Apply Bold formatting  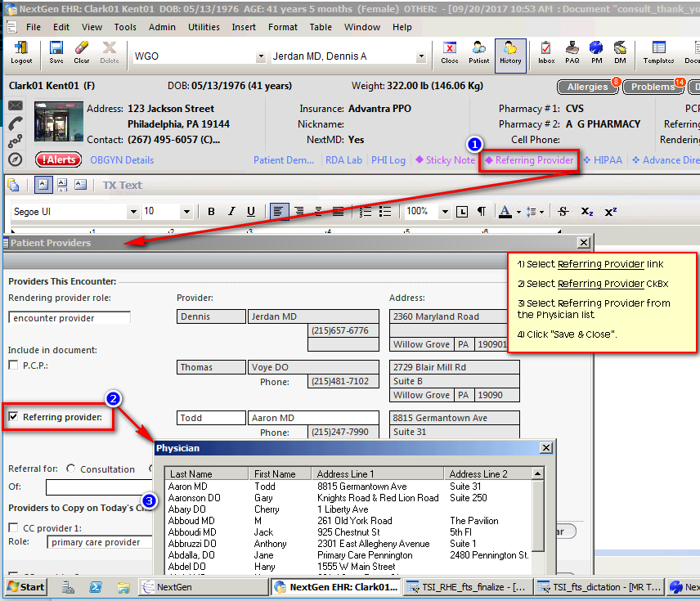[x=211, y=212]
